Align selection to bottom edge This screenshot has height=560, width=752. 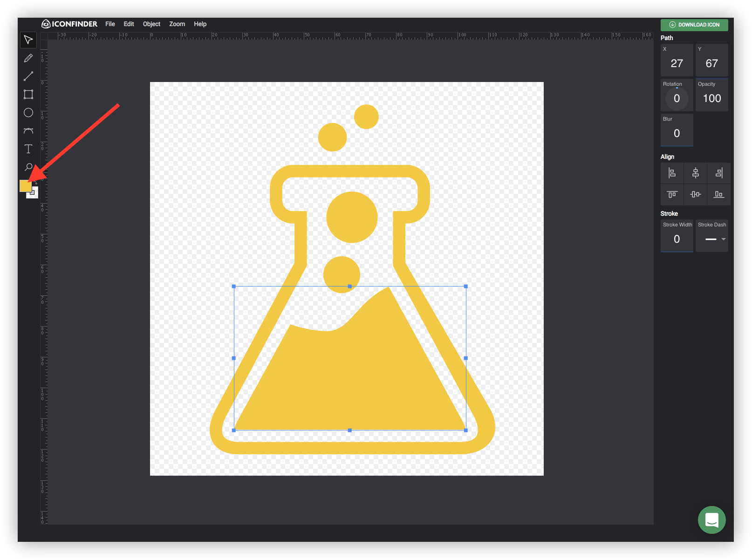click(719, 194)
